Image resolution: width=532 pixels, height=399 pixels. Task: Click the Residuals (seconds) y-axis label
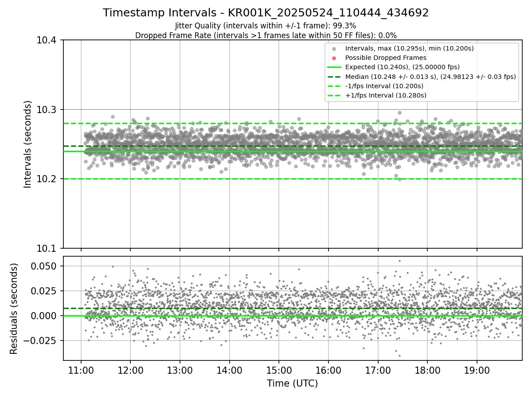pos(14,309)
